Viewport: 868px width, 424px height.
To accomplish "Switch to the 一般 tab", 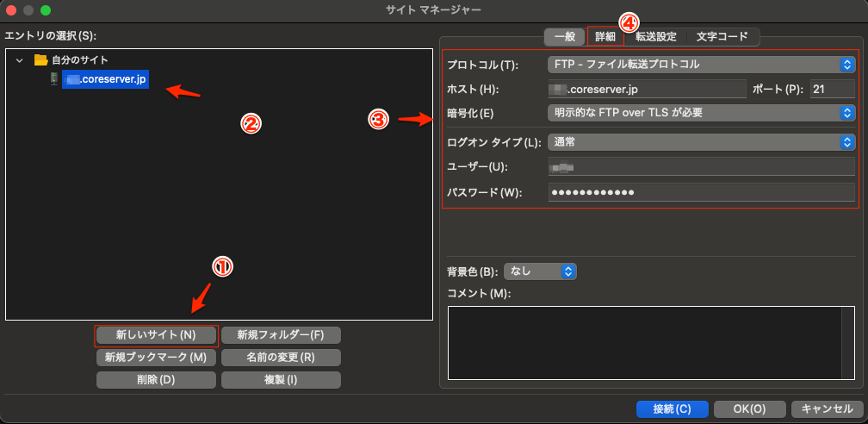I will click(564, 37).
